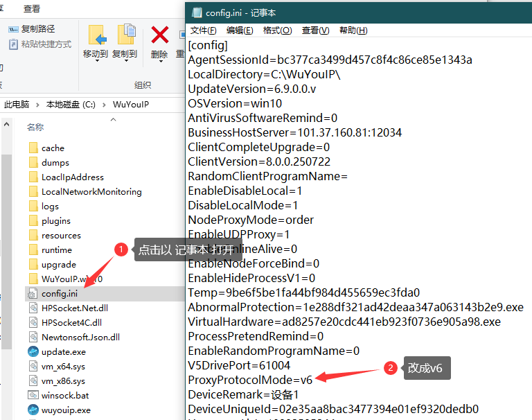Click the wuyouip.exe application icon
532x420 pixels.
[33, 410]
